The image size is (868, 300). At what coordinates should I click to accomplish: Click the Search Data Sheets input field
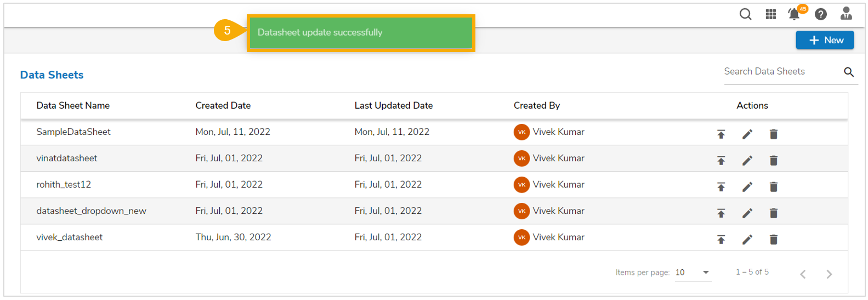click(x=780, y=72)
